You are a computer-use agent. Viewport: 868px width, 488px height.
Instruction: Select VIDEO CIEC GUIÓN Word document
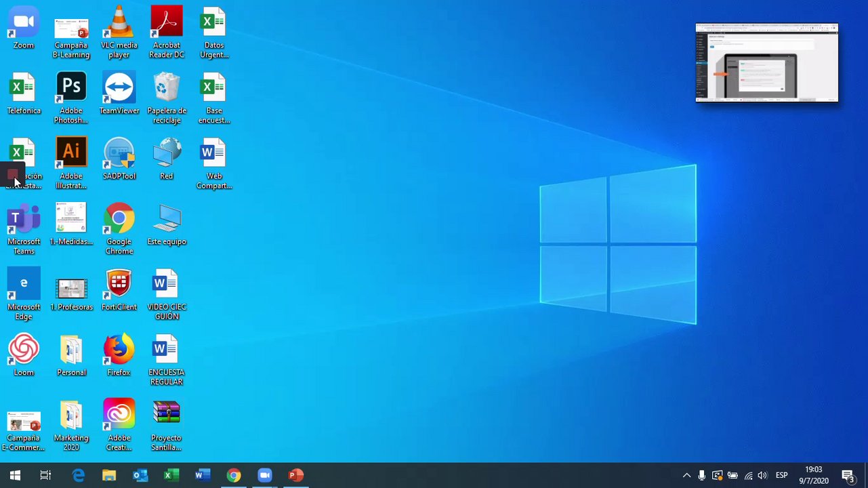pyautogui.click(x=167, y=294)
